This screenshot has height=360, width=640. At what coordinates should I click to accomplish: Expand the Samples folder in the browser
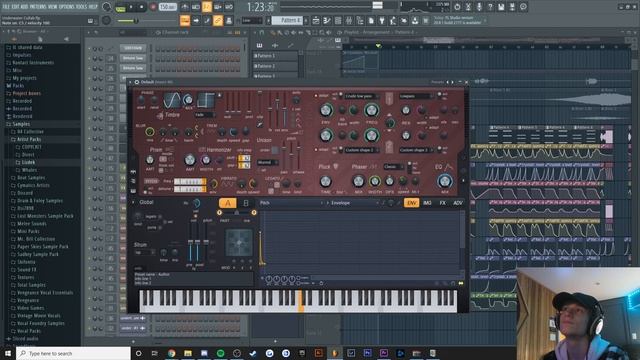point(20,124)
